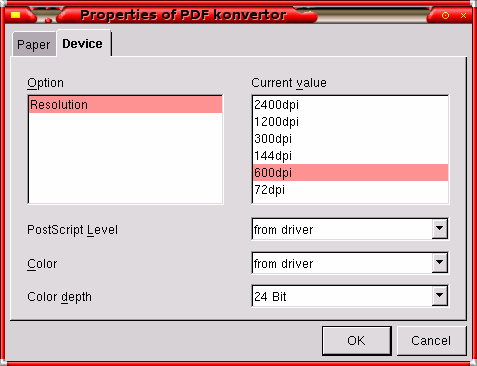Dismiss dialog with the Cancel button
The width and height of the screenshot is (477, 366).
(431, 341)
